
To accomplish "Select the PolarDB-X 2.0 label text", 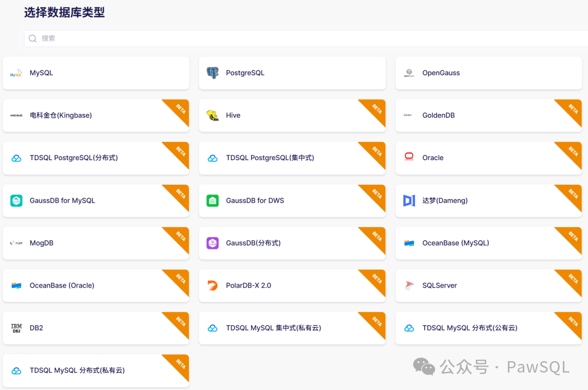I will point(248,285).
